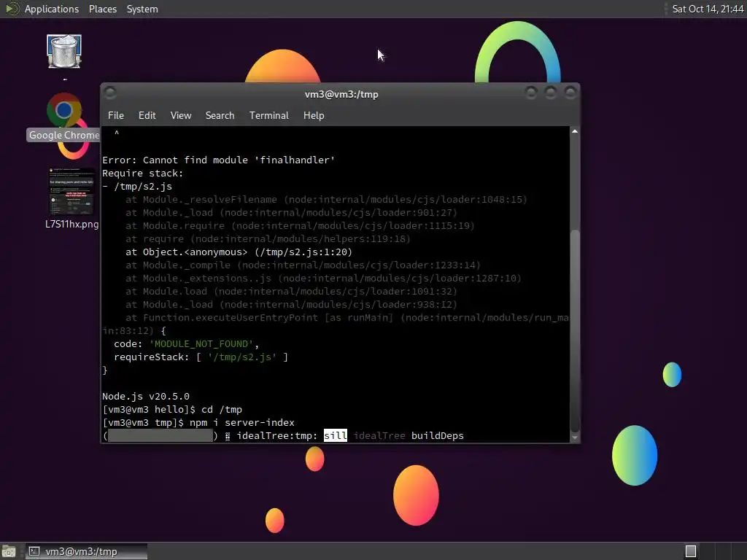This screenshot has height=560, width=747.
Task: Click the 'finalhandler' error line text
Action: coord(219,160)
